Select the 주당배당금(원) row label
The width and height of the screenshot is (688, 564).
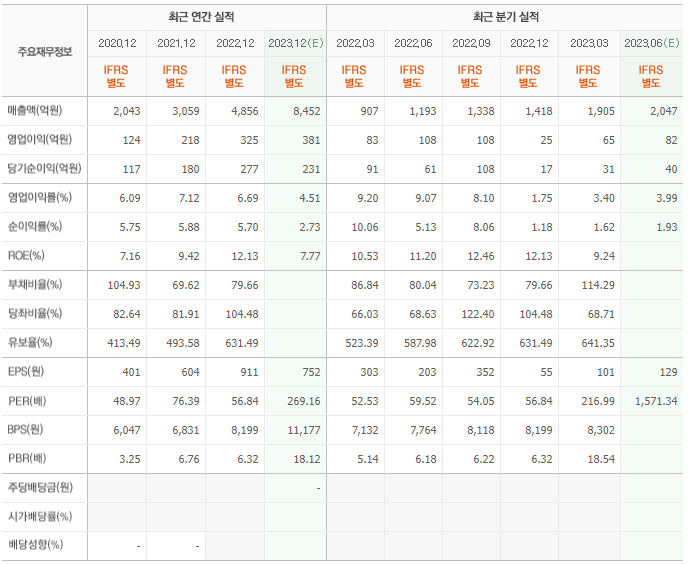40,487
